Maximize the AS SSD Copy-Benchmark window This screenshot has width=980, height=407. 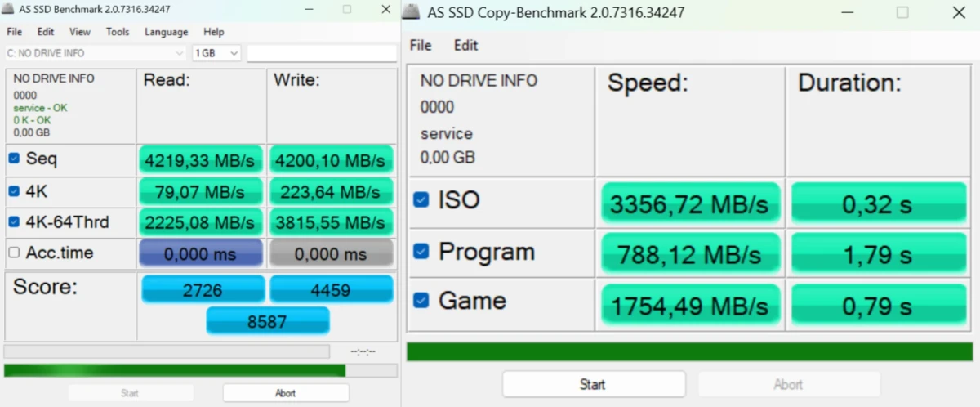point(902,12)
